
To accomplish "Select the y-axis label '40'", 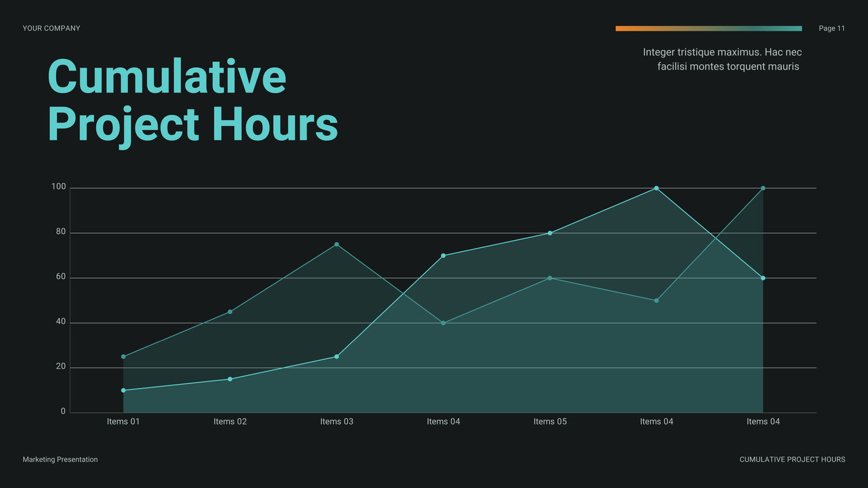I will [61, 321].
